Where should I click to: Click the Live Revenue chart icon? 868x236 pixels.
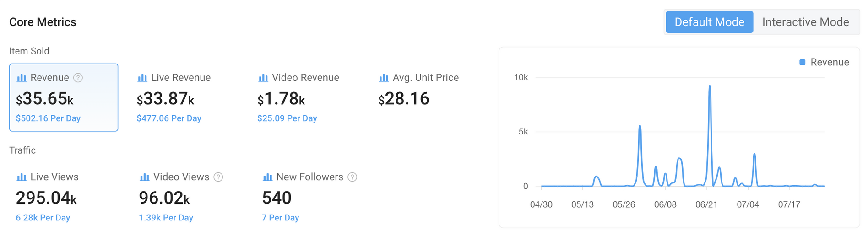(x=142, y=78)
